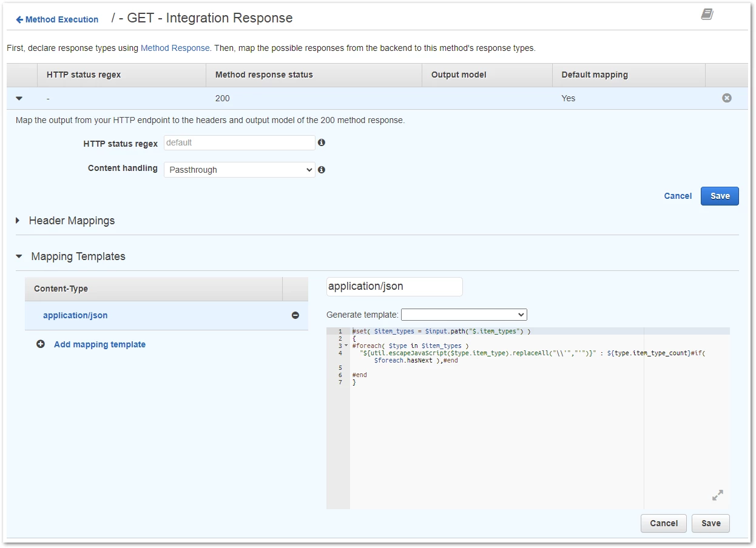
Task: Show info for HTTP status regex
Action: click(x=322, y=143)
